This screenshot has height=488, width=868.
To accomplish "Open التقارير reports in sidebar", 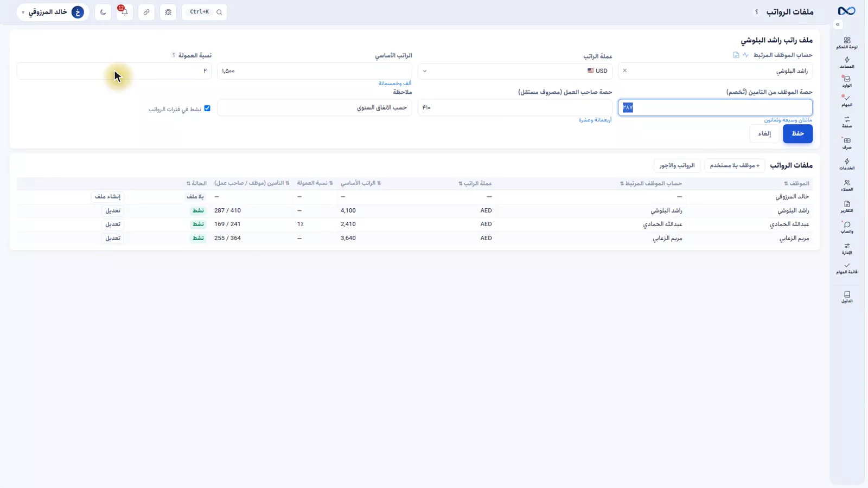I will [x=847, y=207].
